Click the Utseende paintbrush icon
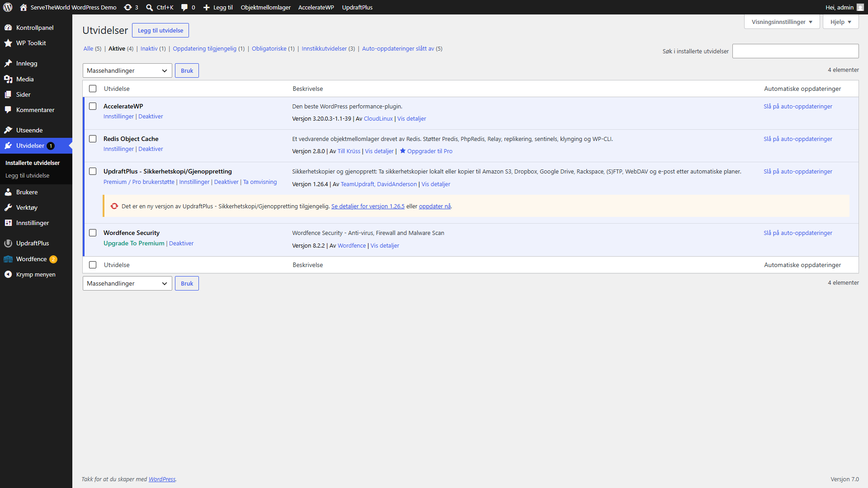 pyautogui.click(x=8, y=130)
